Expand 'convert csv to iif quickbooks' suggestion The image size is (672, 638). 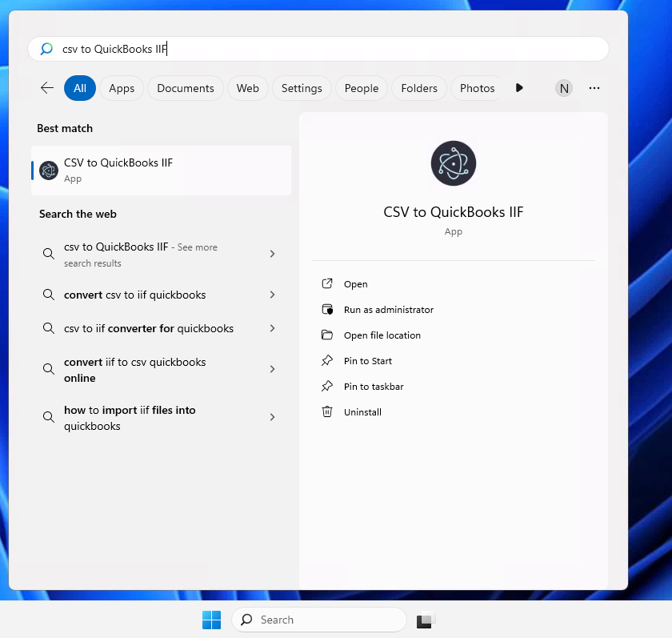(x=272, y=295)
